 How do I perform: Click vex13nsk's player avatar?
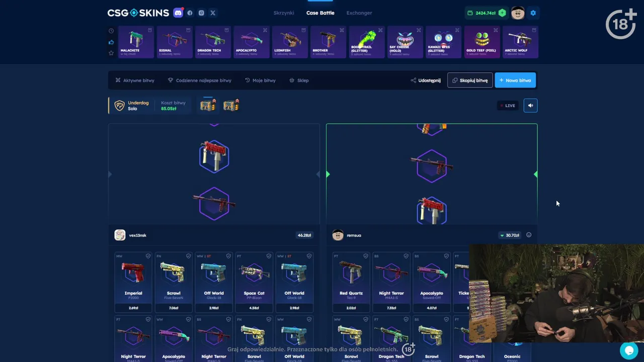[x=120, y=235]
